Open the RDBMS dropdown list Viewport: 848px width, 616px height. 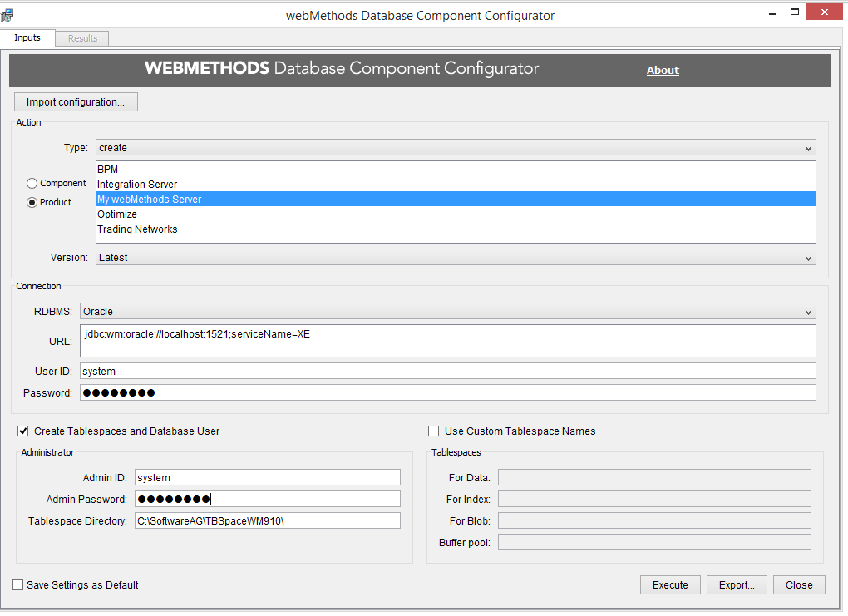pyautogui.click(x=447, y=312)
